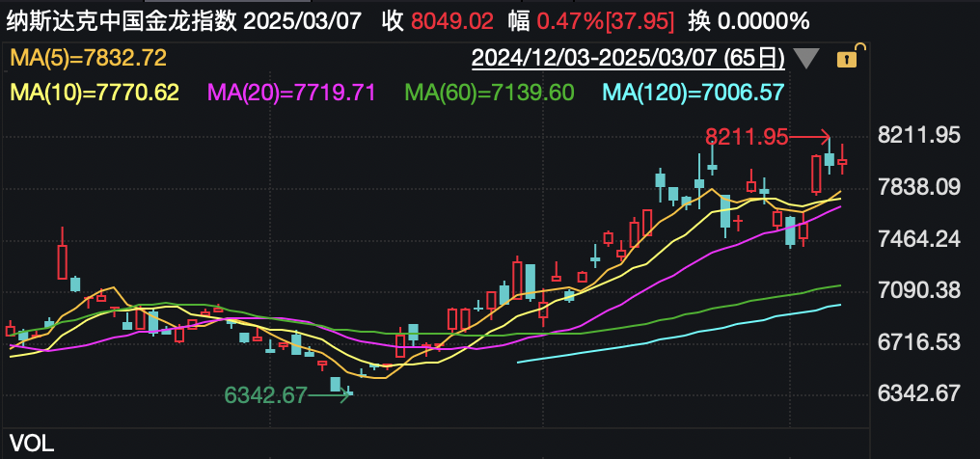Click the closing price 8049.02

pyautogui.click(x=451, y=22)
